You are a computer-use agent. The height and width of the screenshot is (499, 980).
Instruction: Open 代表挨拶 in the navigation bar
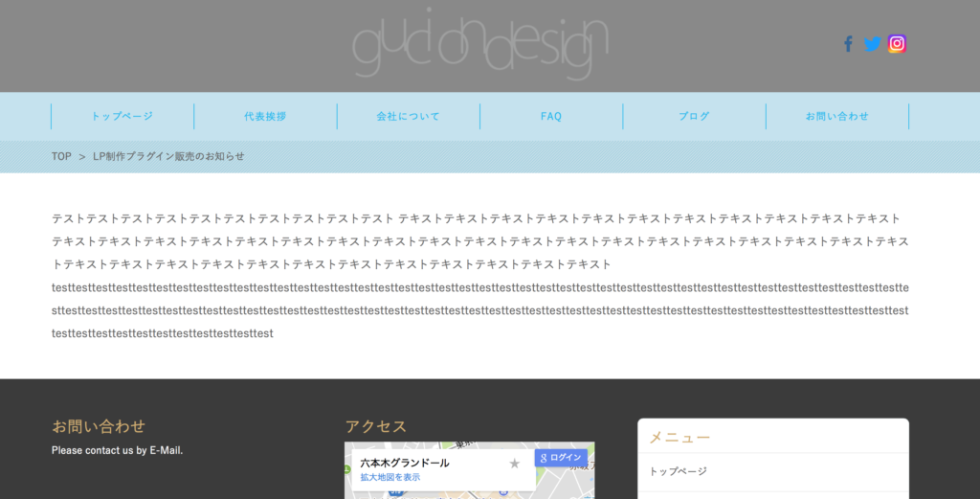tap(265, 117)
